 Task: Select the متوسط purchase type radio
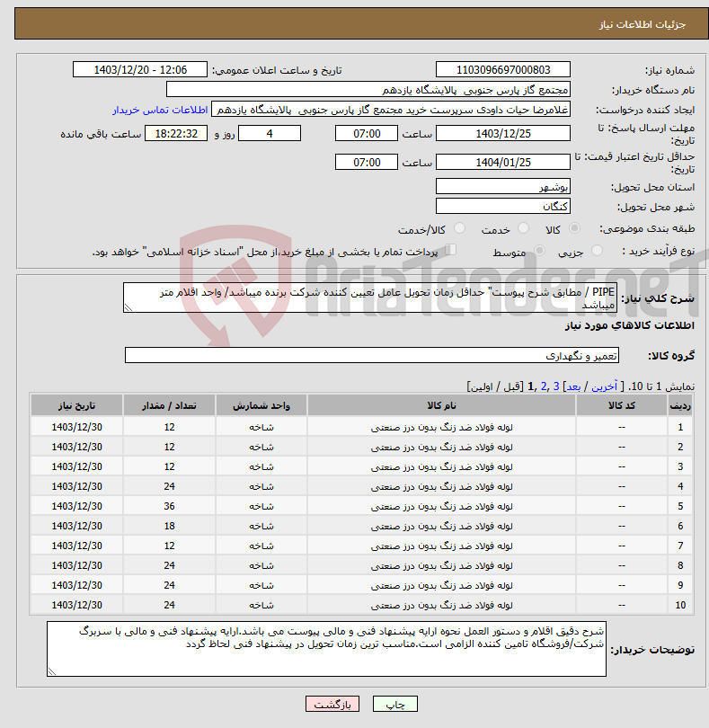pyautogui.click(x=539, y=251)
